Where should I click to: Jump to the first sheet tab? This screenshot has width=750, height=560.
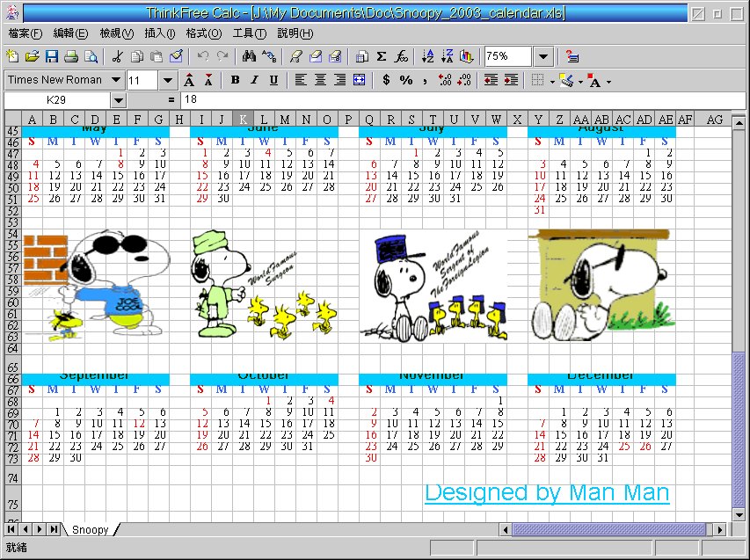click(11, 529)
